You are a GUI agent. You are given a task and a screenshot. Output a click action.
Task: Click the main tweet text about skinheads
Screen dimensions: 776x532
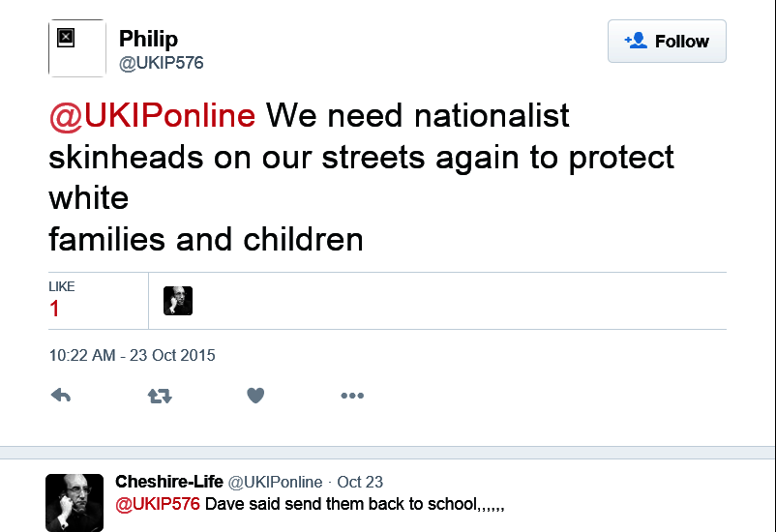point(360,157)
